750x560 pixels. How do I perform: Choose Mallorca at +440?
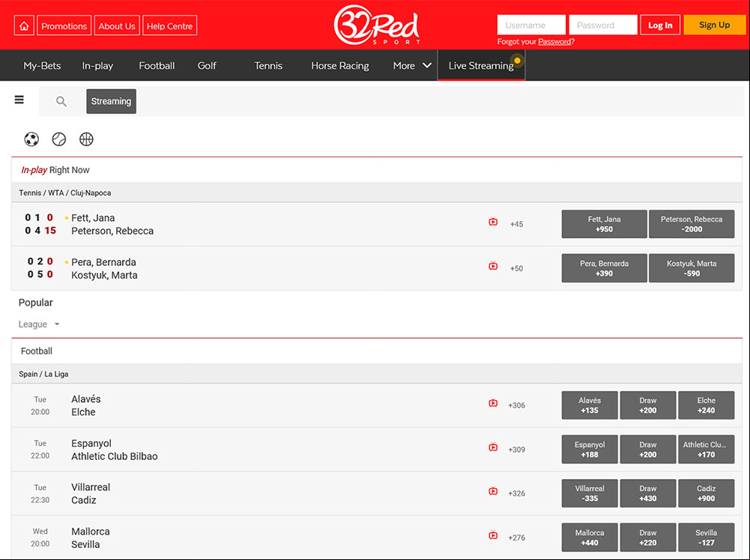[x=590, y=537]
